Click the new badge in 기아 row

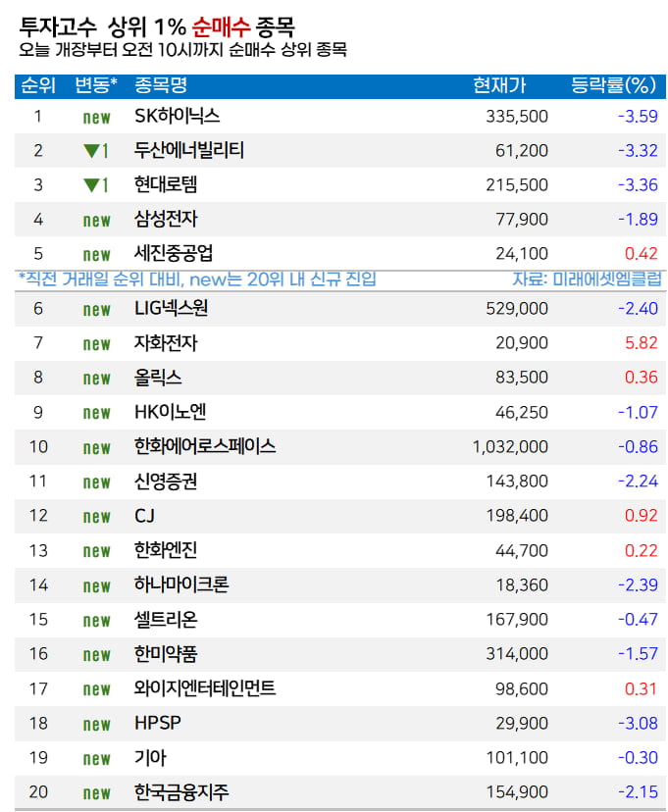pyautogui.click(x=96, y=759)
